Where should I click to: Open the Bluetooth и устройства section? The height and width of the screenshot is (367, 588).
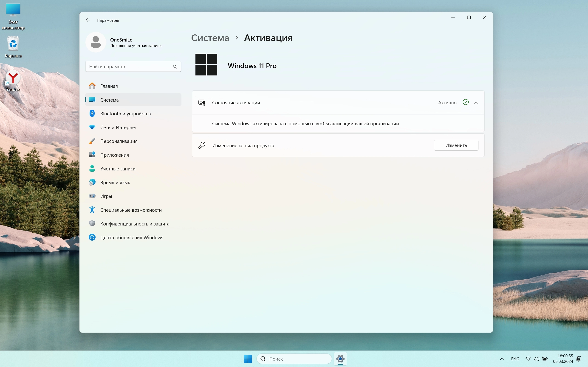(125, 114)
